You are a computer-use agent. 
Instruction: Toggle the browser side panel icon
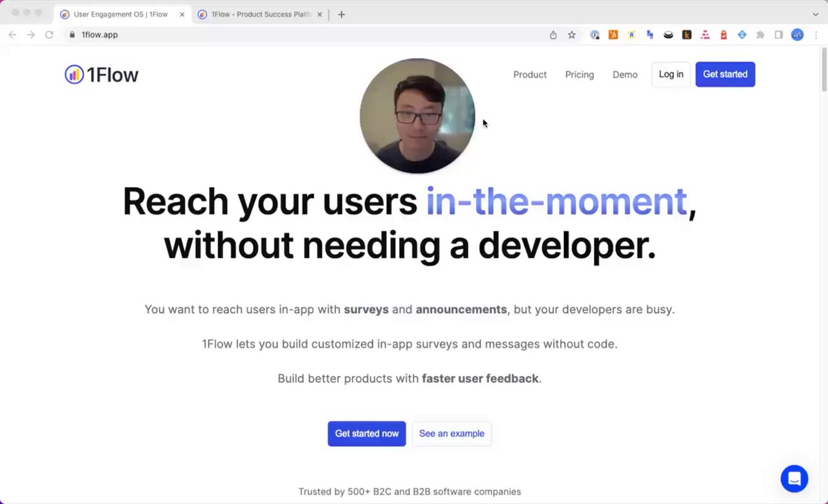(x=779, y=35)
